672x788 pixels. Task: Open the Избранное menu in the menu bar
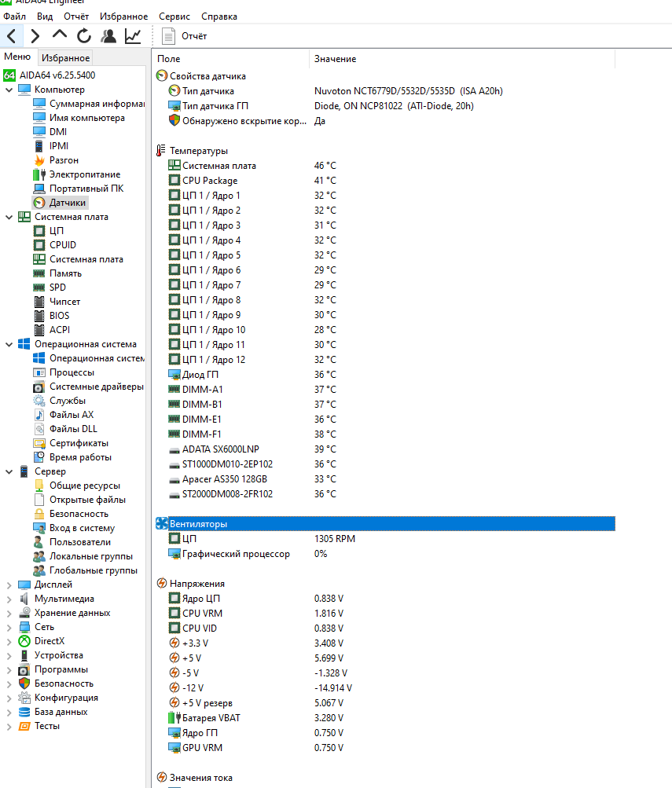click(x=123, y=16)
